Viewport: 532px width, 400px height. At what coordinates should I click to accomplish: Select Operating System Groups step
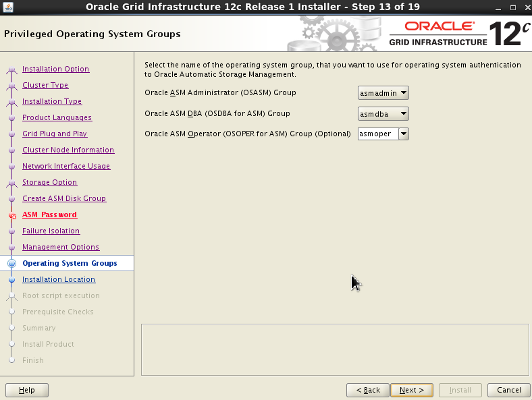click(70, 263)
